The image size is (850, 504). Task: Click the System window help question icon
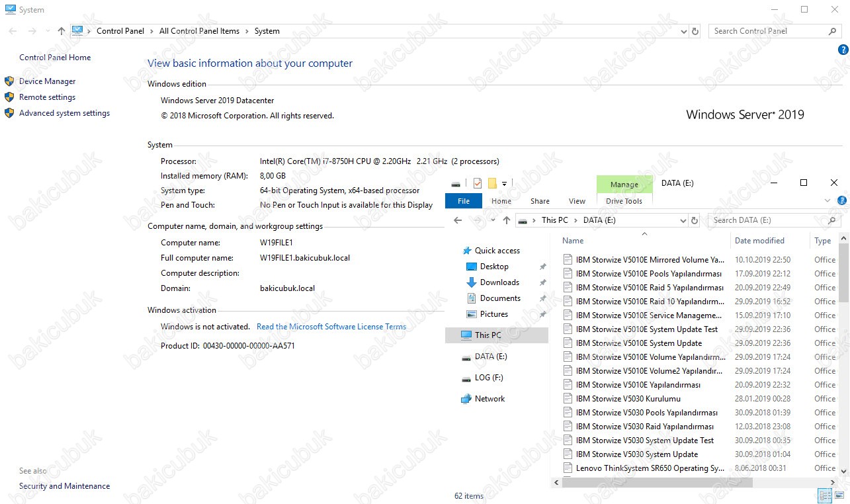(x=843, y=50)
